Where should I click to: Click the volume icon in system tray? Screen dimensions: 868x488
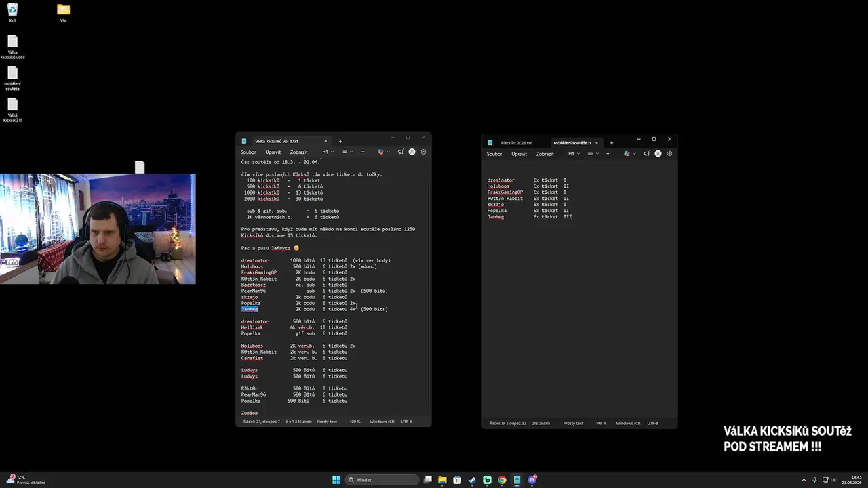coord(833,480)
